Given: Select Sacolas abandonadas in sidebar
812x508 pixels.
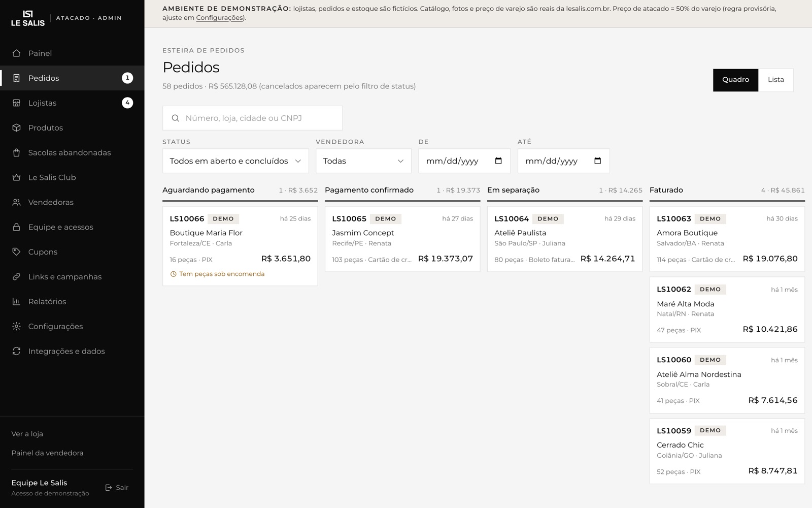Looking at the screenshot, I should 72,152.
